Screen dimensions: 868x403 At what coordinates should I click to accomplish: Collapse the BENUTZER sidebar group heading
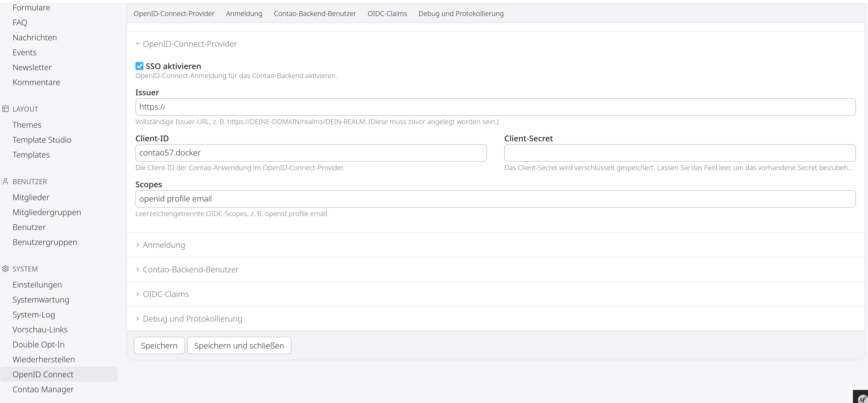30,182
